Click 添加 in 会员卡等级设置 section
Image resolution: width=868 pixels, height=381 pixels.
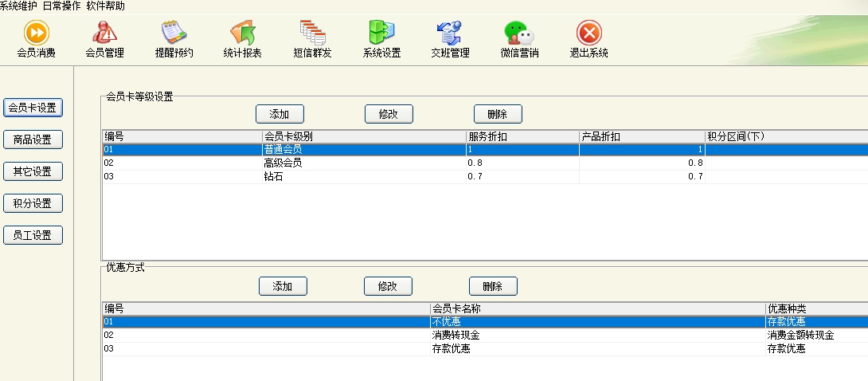(x=280, y=114)
